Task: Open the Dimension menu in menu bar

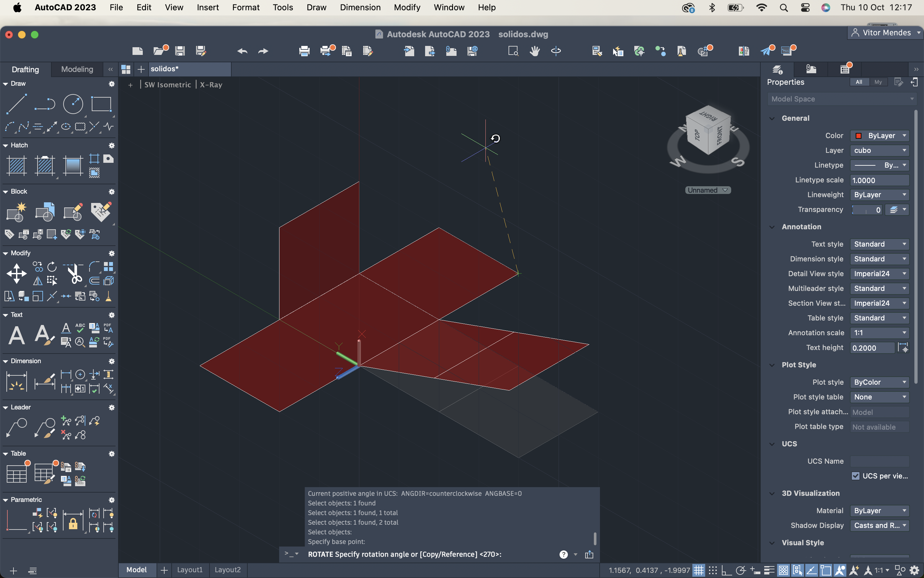Action: (360, 7)
